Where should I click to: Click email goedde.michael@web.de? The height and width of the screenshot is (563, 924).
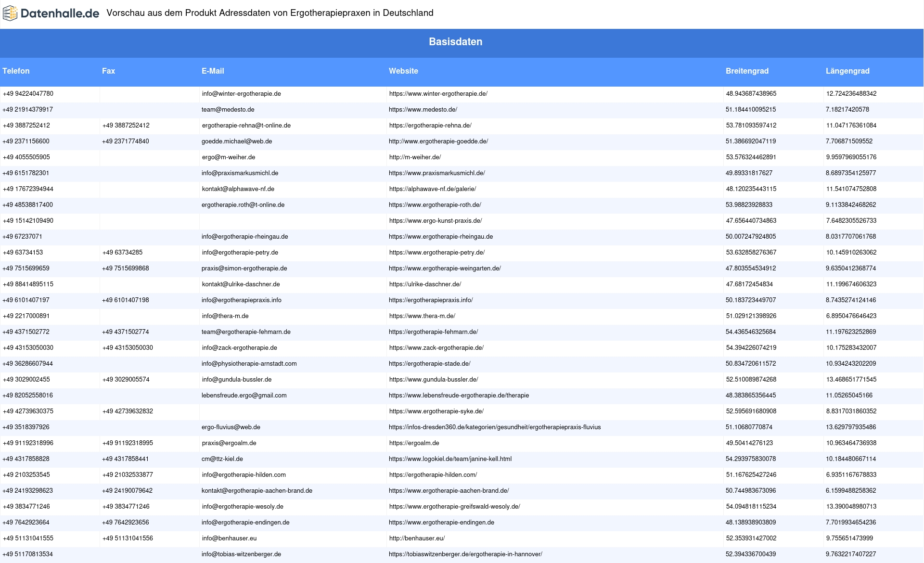click(x=236, y=141)
